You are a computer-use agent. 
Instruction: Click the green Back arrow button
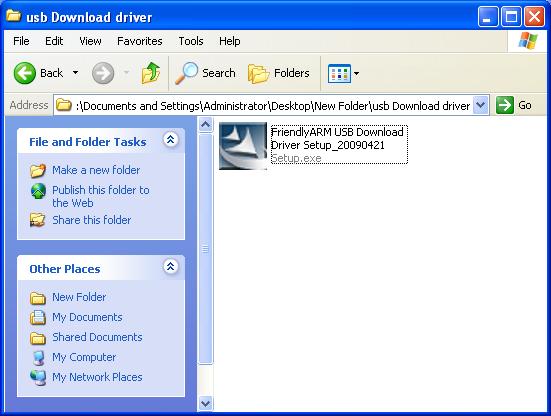point(25,73)
